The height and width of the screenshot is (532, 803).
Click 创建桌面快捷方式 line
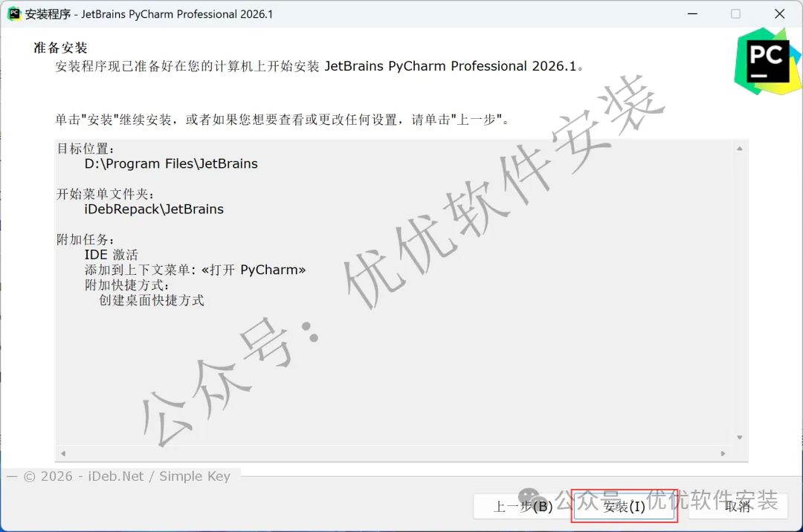[152, 300]
